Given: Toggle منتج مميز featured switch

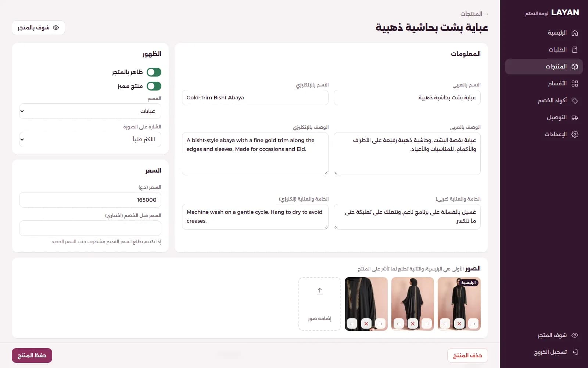Looking at the screenshot, I should coord(154,86).
